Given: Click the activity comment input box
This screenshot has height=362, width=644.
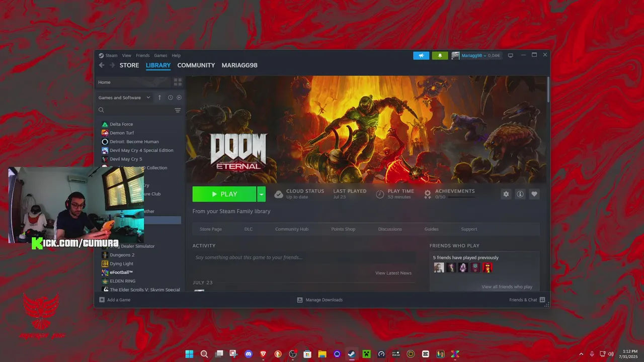Looking at the screenshot, I should point(304,257).
